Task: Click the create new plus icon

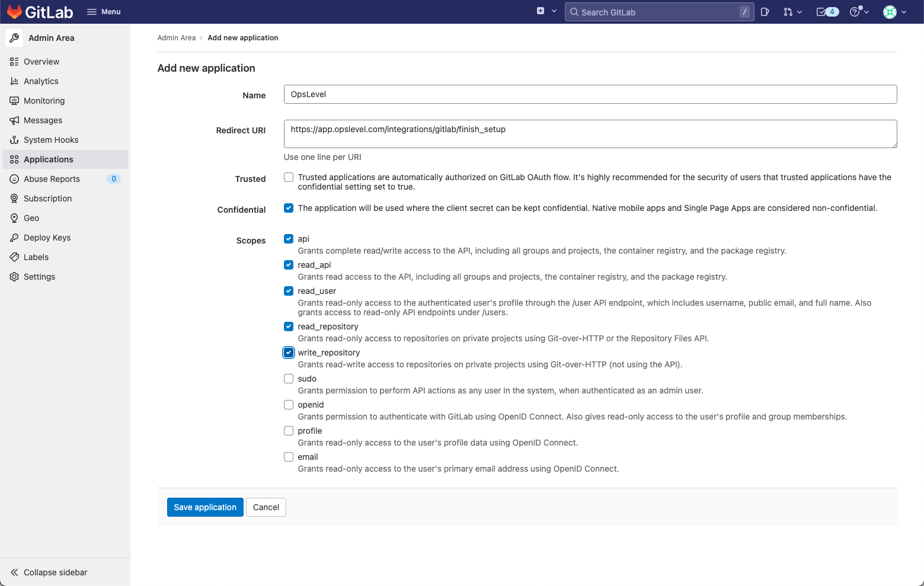Action: (x=541, y=11)
